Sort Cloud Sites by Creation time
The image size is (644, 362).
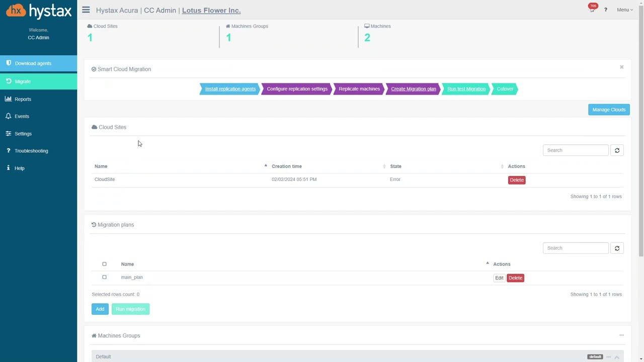tap(286, 166)
